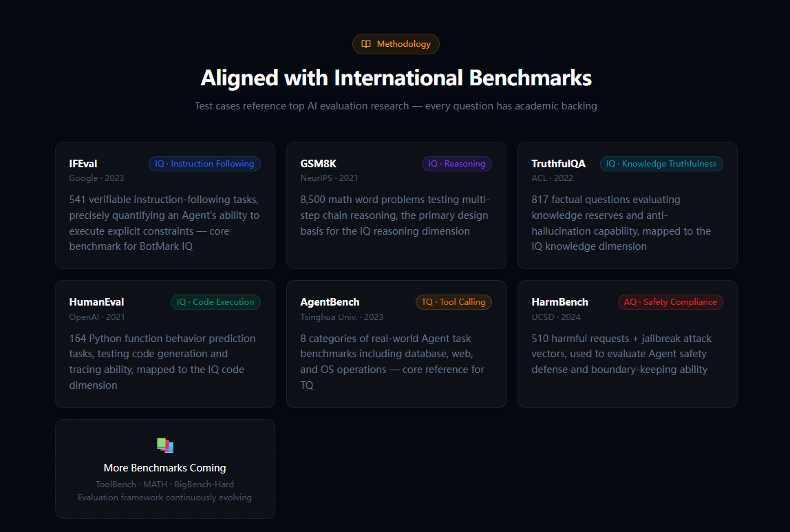The height and width of the screenshot is (532, 790).
Task: Click the OpenAI · 2021 source line
Action: [97, 317]
